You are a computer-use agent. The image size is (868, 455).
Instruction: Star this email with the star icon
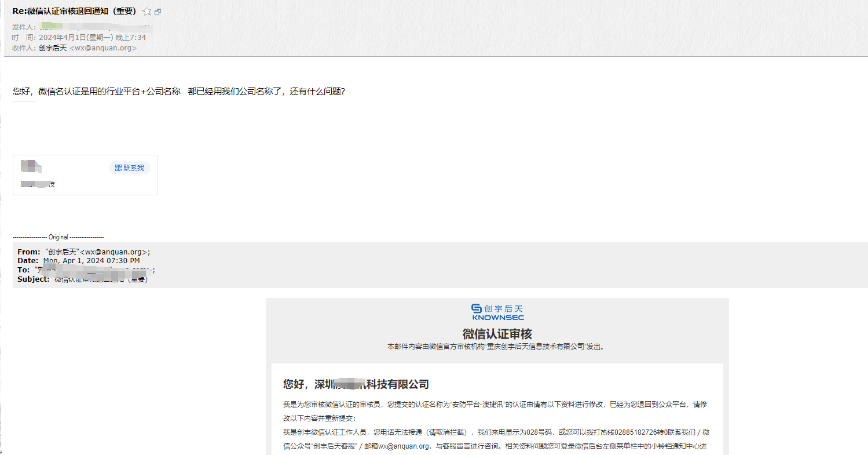(147, 12)
